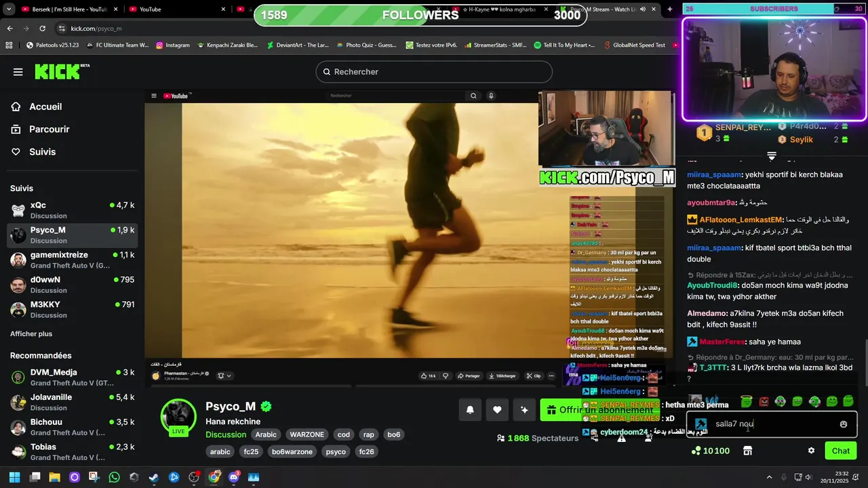Select the bo6 tag
Viewport: 868px width, 488px height.
[x=393, y=434]
